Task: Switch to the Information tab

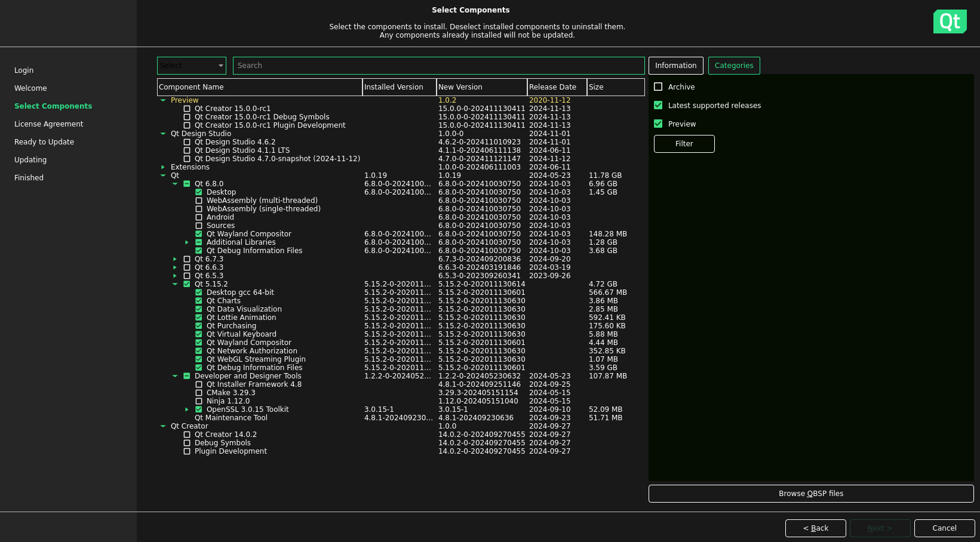Action: pyautogui.click(x=676, y=66)
